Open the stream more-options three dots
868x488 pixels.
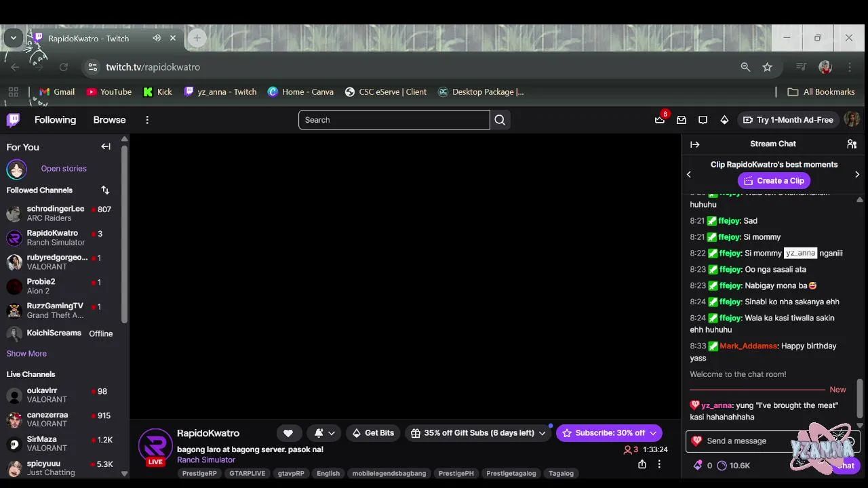pos(659,464)
